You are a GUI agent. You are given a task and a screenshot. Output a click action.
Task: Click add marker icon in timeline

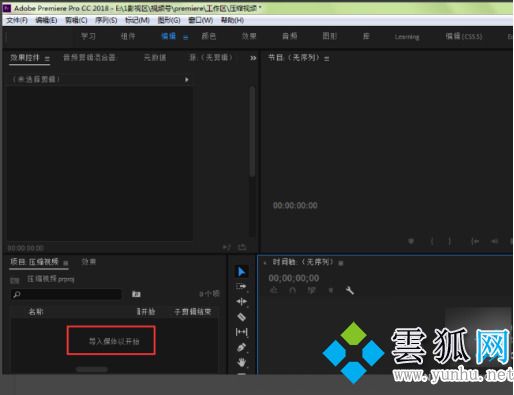click(331, 290)
